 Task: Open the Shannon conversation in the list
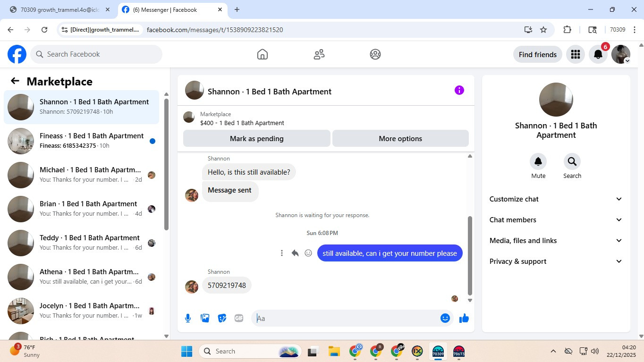pyautogui.click(x=82, y=107)
